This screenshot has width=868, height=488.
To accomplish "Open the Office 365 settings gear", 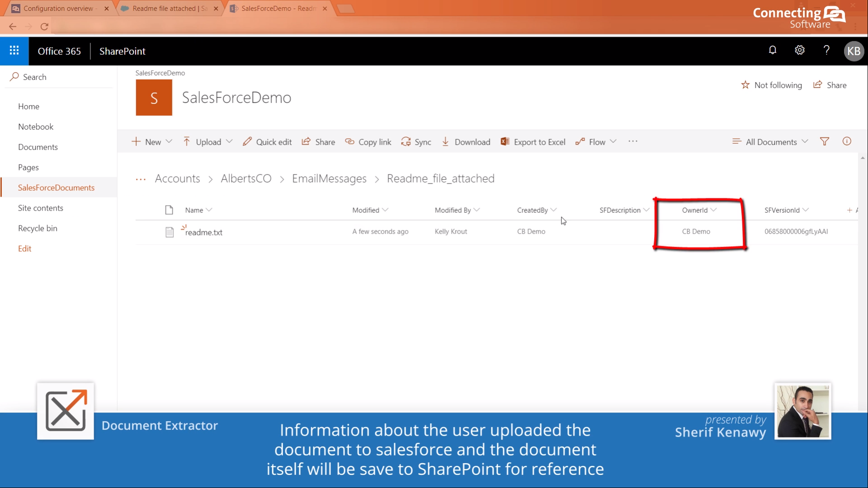I will pyautogui.click(x=800, y=50).
